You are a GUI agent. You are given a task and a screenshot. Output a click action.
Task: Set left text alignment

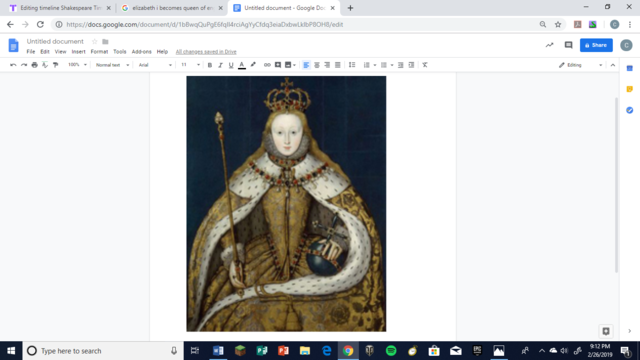point(306,65)
